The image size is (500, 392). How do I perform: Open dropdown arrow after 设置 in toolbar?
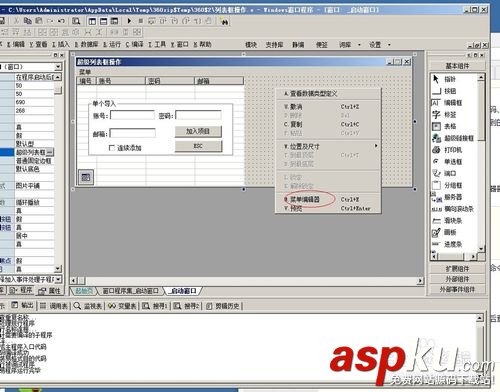tap(389, 45)
